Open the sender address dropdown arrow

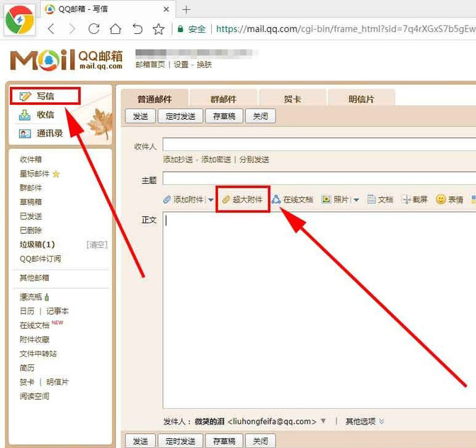click(x=323, y=421)
